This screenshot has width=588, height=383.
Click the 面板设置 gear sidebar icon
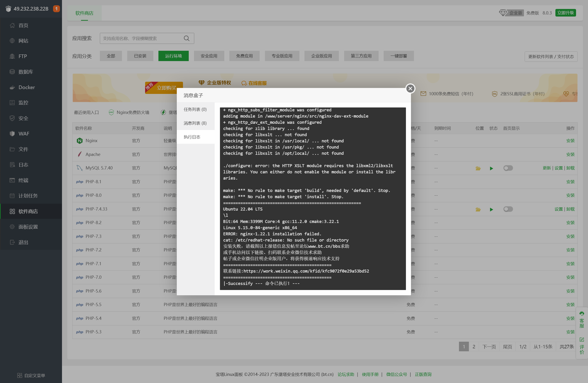12,227
